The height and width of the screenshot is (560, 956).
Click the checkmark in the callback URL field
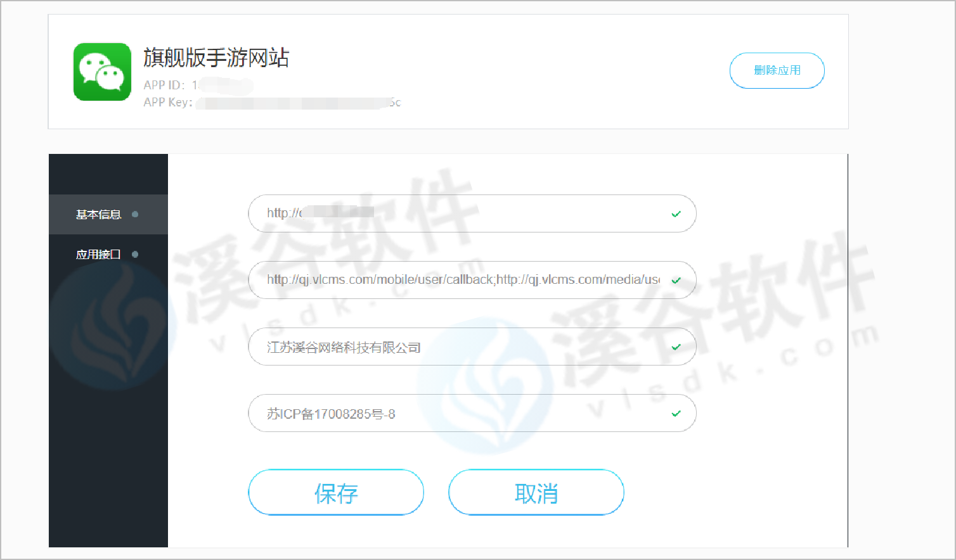coord(676,281)
